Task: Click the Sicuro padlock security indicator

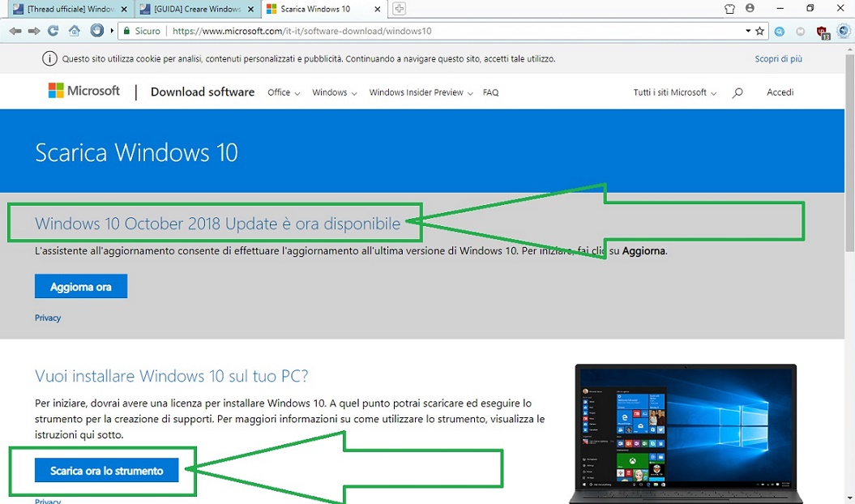Action: [x=142, y=31]
